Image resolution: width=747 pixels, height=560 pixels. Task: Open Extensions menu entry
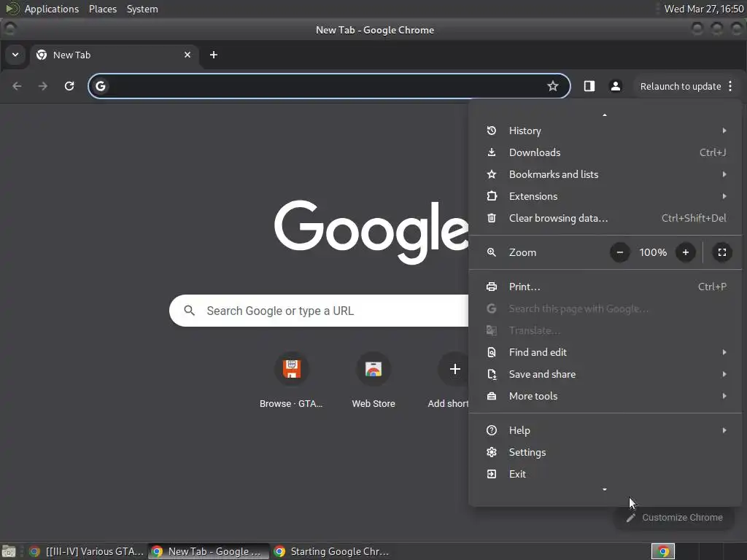(x=605, y=196)
